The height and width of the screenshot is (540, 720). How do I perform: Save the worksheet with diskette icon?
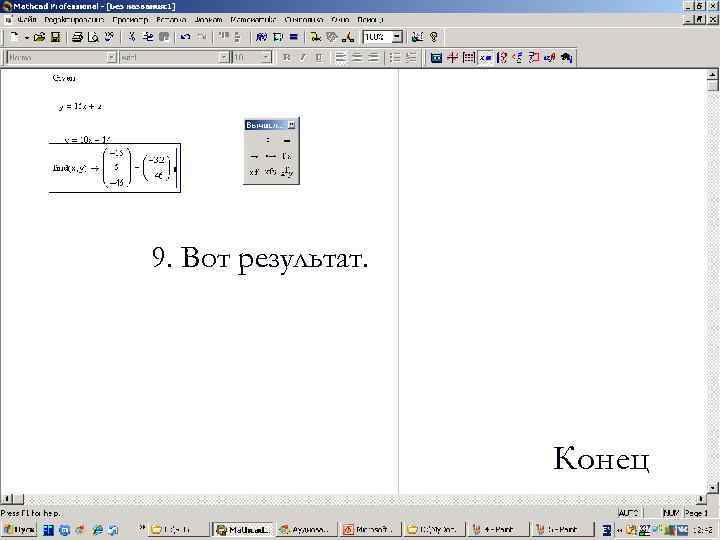[x=56, y=37]
